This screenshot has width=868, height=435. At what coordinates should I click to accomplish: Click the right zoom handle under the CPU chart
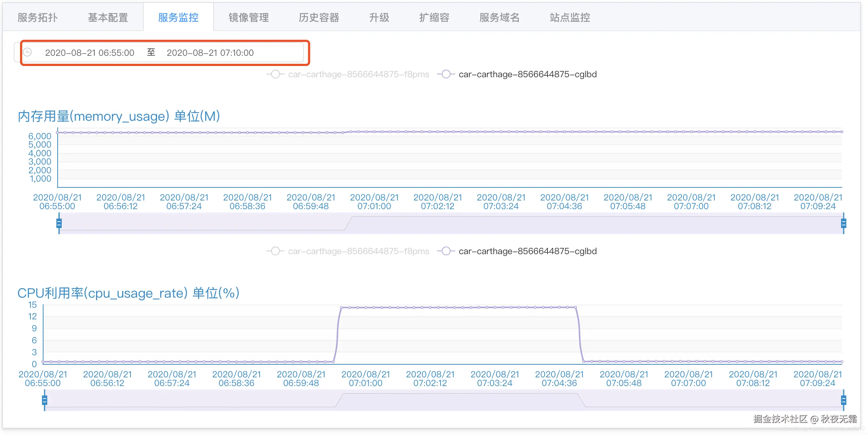[x=844, y=400]
